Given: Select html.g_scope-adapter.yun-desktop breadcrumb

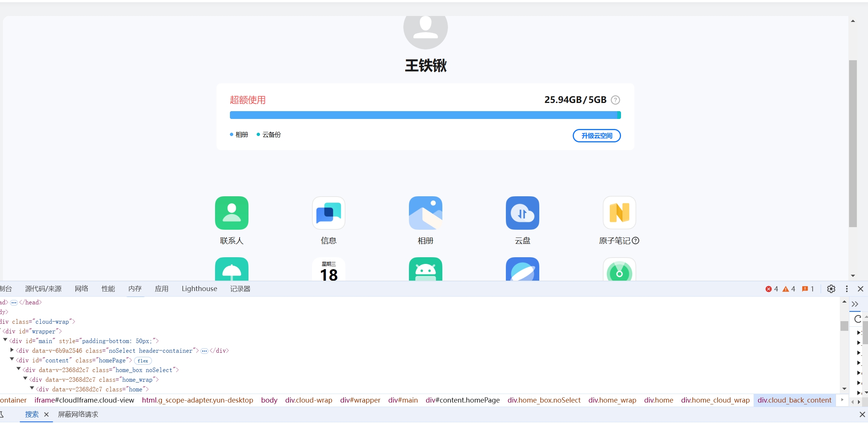Looking at the screenshot, I should [198, 400].
